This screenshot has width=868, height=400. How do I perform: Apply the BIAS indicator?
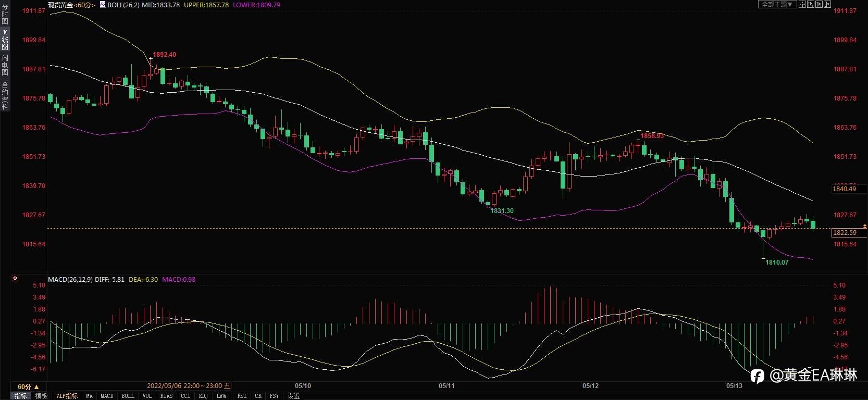(166, 396)
